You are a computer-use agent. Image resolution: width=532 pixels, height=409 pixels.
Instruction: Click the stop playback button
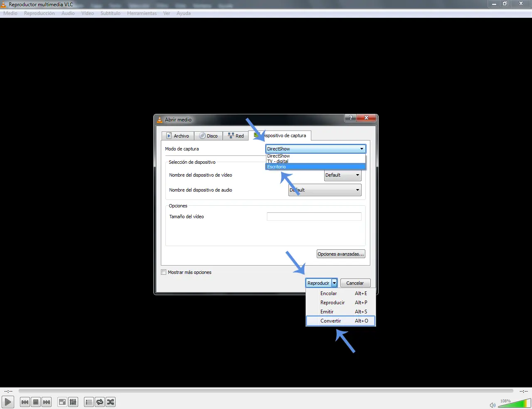[36, 402]
